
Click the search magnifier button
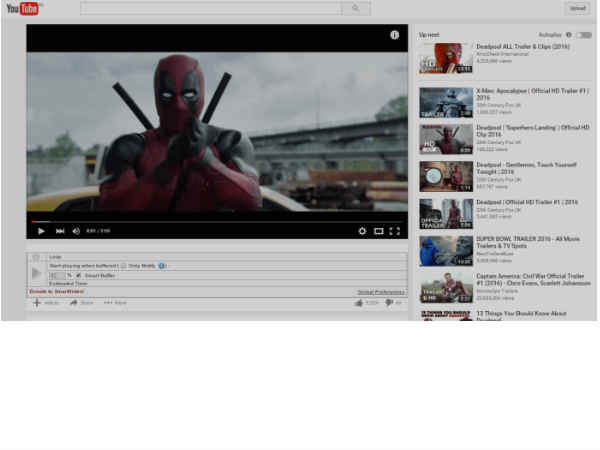(355, 8)
